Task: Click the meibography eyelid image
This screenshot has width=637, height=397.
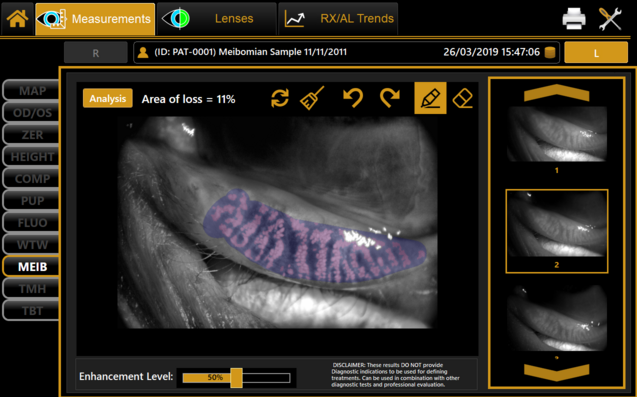Action: point(277,222)
